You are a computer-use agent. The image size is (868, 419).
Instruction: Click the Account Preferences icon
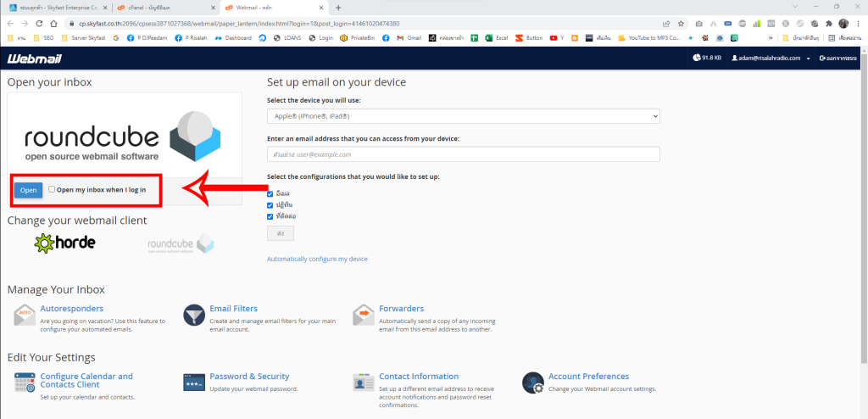pos(532,383)
